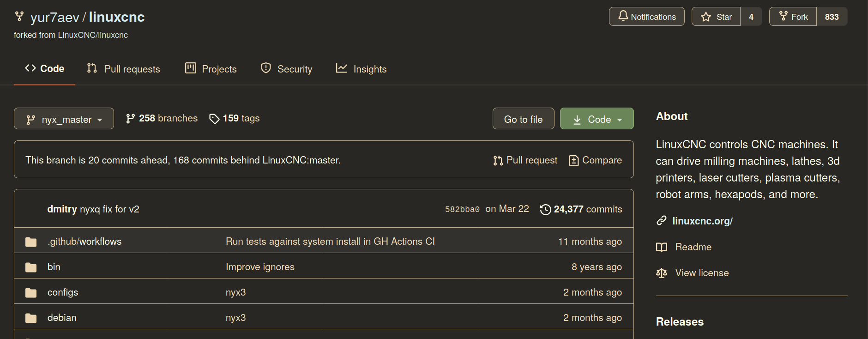The height and width of the screenshot is (339, 868).
Task: Open the Insights tab
Action: pyautogui.click(x=361, y=69)
